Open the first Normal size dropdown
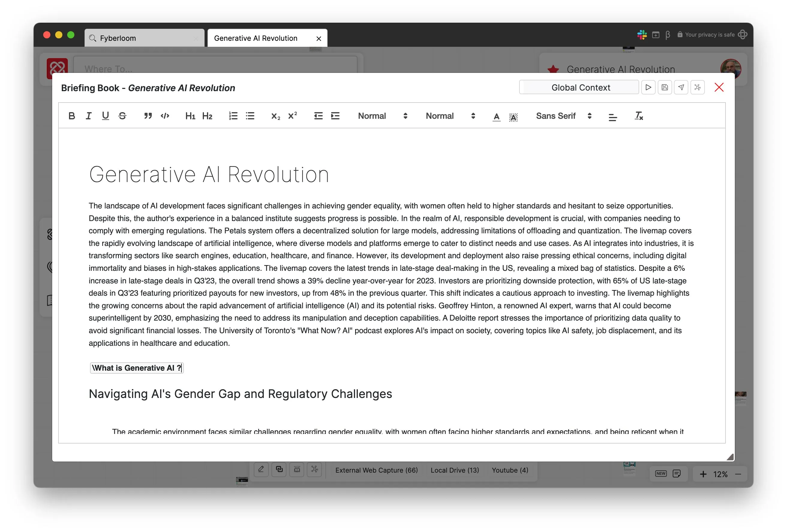The height and width of the screenshot is (532, 787). click(x=382, y=116)
